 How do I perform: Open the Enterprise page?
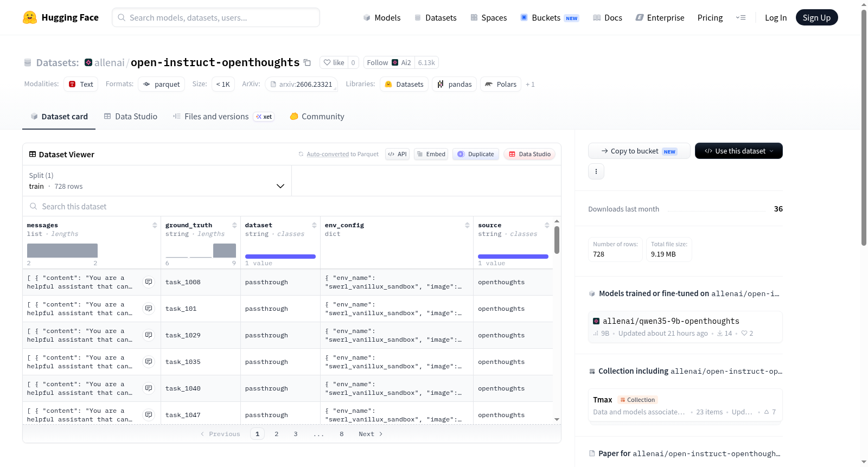(660, 17)
